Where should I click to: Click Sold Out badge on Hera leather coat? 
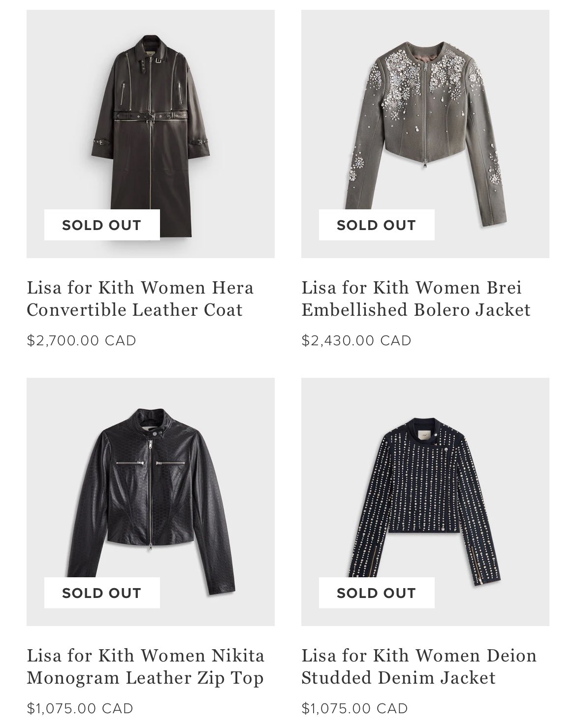[x=102, y=225]
